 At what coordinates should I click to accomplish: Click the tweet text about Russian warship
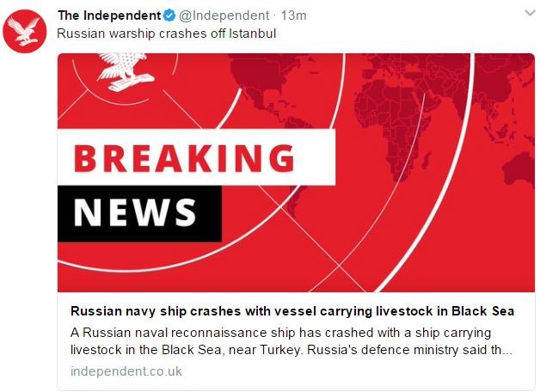(153, 34)
